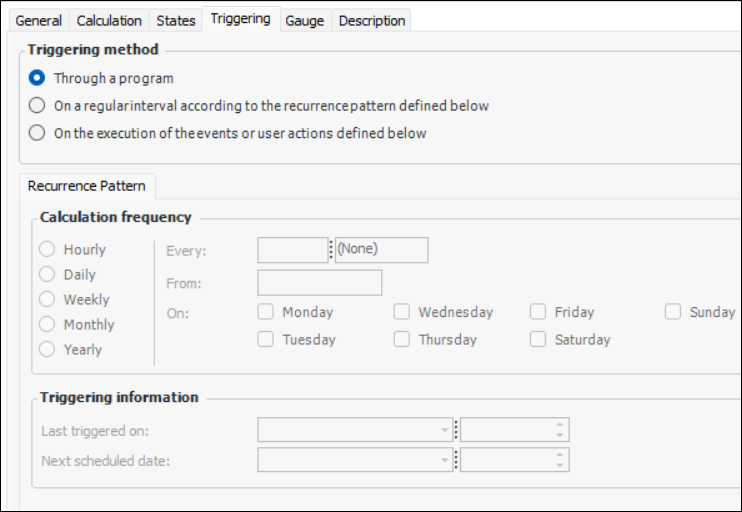
Task: Choose triggering on a regular interval
Action: (x=37, y=105)
